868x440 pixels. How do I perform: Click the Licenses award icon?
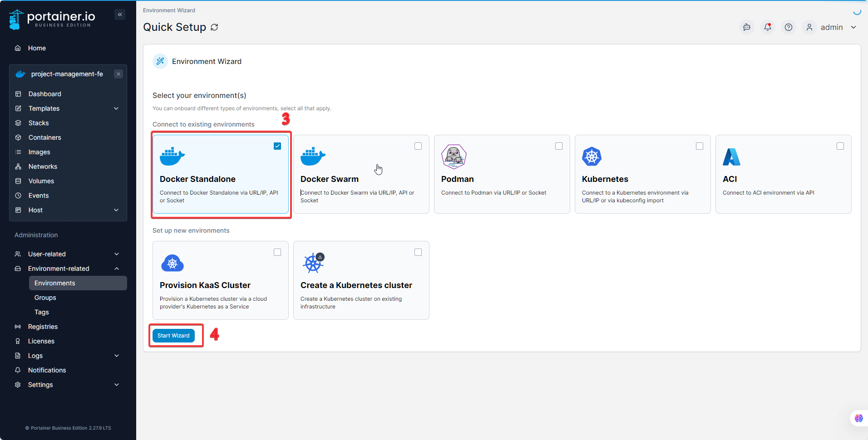[18, 341]
